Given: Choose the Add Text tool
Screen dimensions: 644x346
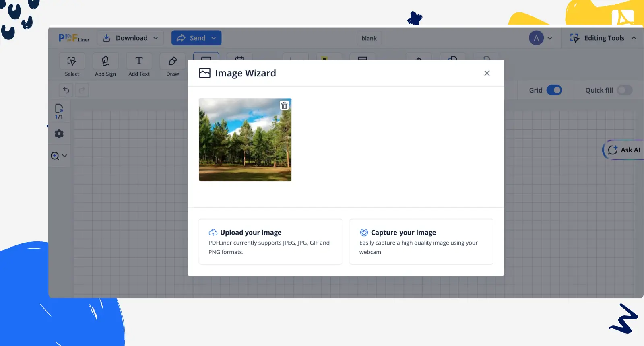Looking at the screenshot, I should (139, 65).
